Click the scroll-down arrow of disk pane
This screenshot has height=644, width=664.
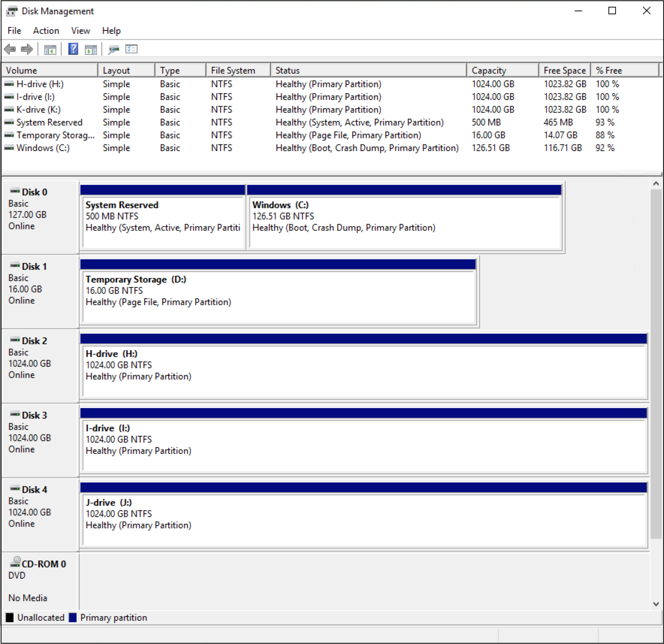pos(656,604)
